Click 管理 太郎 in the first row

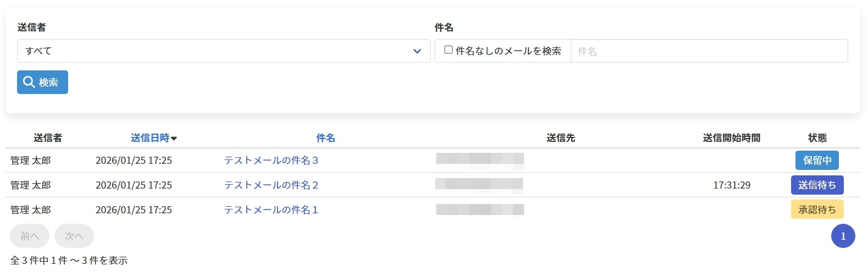[31, 161]
